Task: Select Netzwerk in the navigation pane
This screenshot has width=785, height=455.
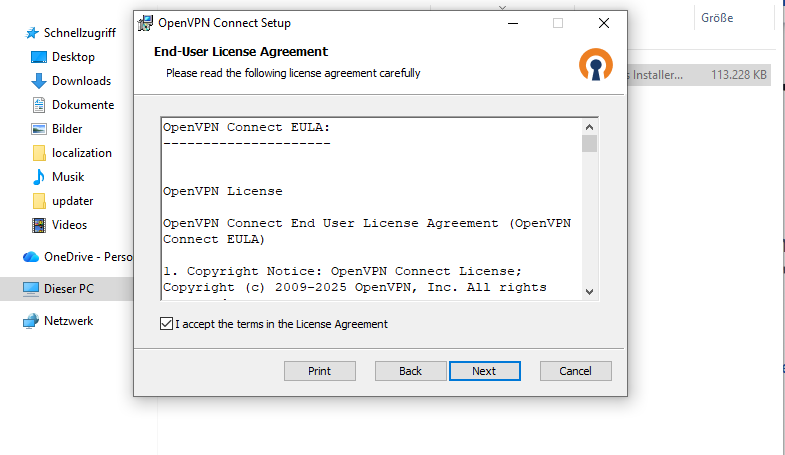Action: tap(68, 321)
